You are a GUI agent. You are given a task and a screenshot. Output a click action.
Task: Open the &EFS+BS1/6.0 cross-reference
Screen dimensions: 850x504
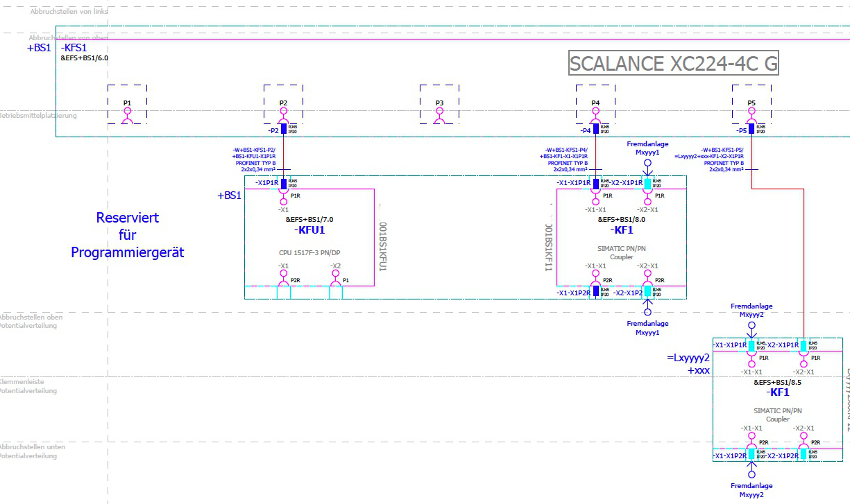(x=84, y=58)
